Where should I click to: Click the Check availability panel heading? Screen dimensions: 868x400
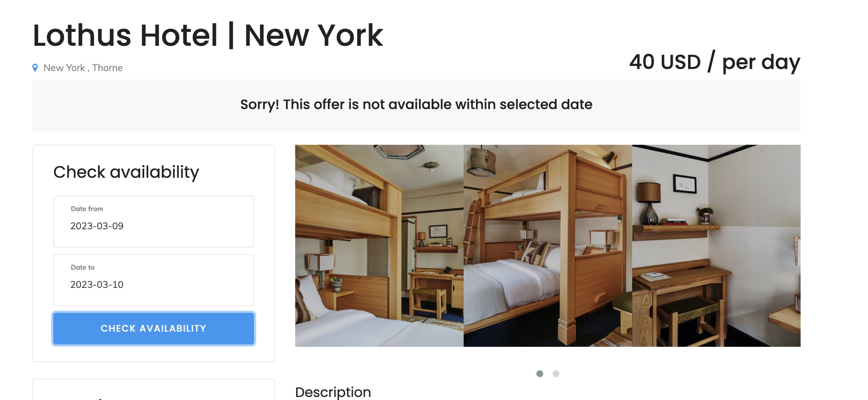[126, 172]
